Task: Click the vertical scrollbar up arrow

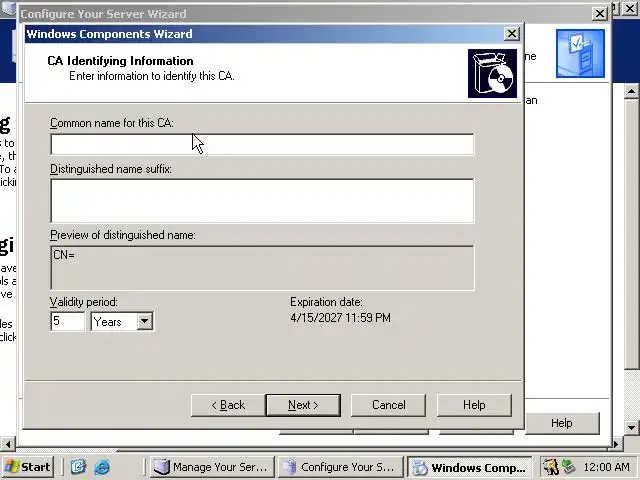Action: point(631,91)
